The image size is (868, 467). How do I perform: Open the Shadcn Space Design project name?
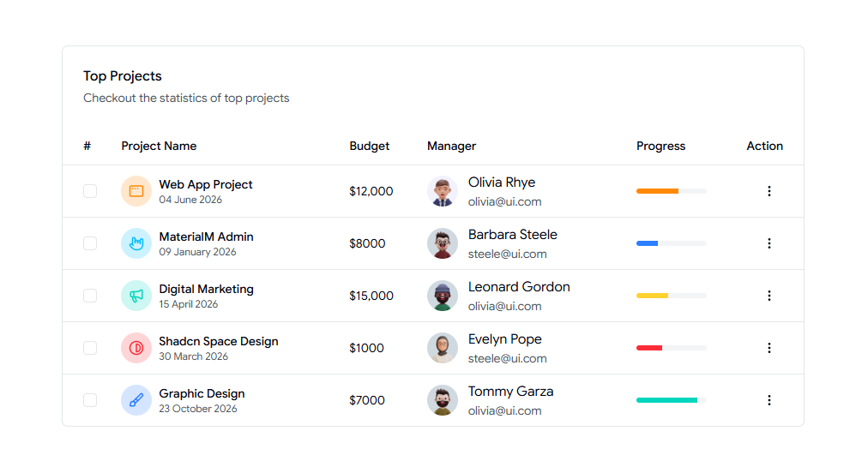(219, 341)
